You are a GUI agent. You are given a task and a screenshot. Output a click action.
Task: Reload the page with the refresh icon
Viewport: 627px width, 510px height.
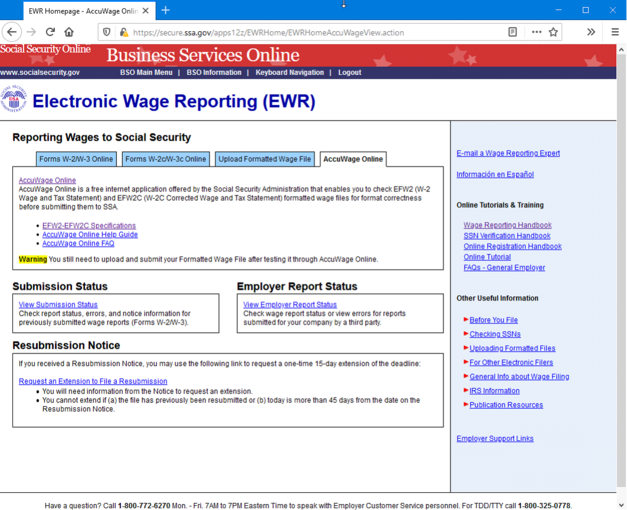point(50,32)
